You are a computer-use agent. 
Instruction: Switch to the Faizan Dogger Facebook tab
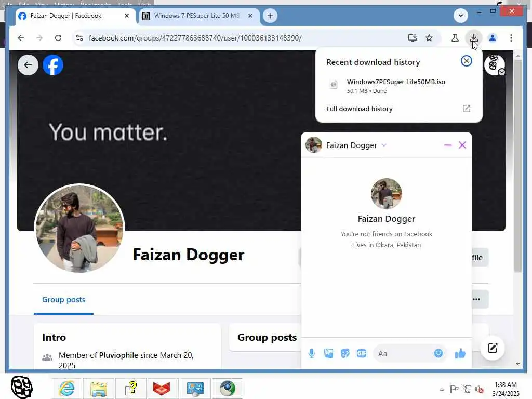tap(75, 16)
